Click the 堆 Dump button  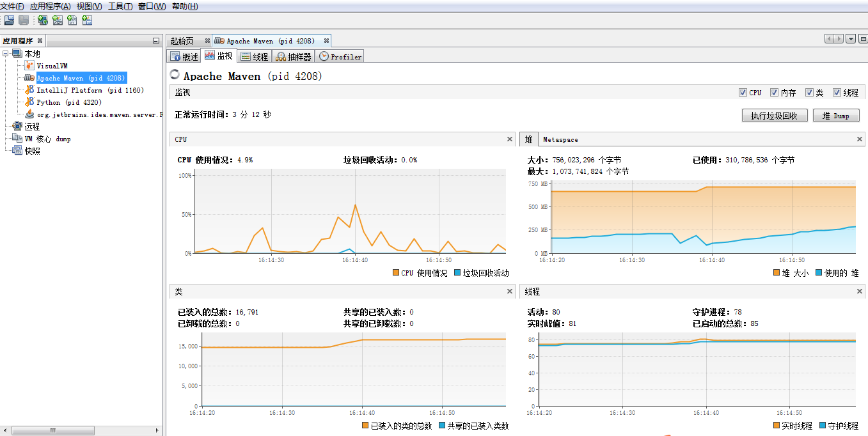[x=836, y=116]
